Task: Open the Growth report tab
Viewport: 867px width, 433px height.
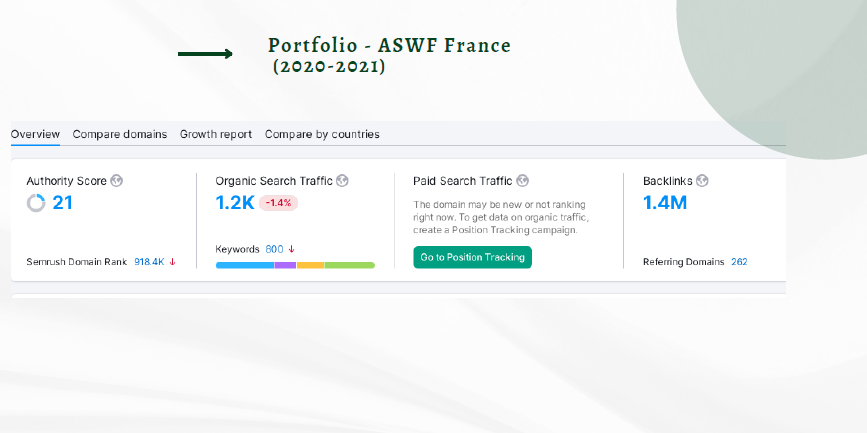Action: [216, 134]
